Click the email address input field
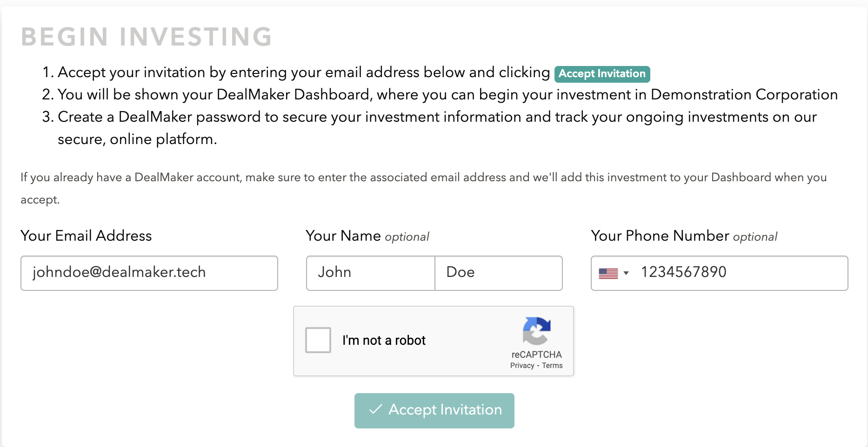The width and height of the screenshot is (868, 447). 149,273
